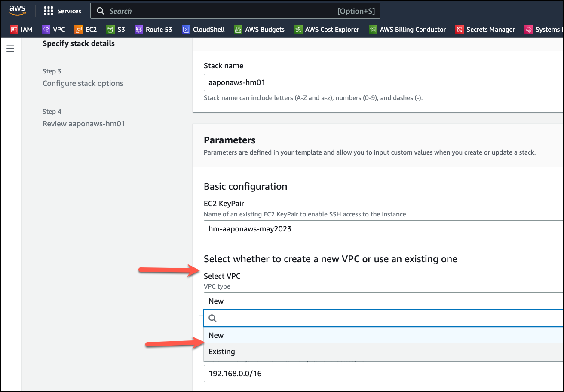The image size is (564, 392).
Task: Navigate to the Route 53 shortcut
Action: pos(153,30)
